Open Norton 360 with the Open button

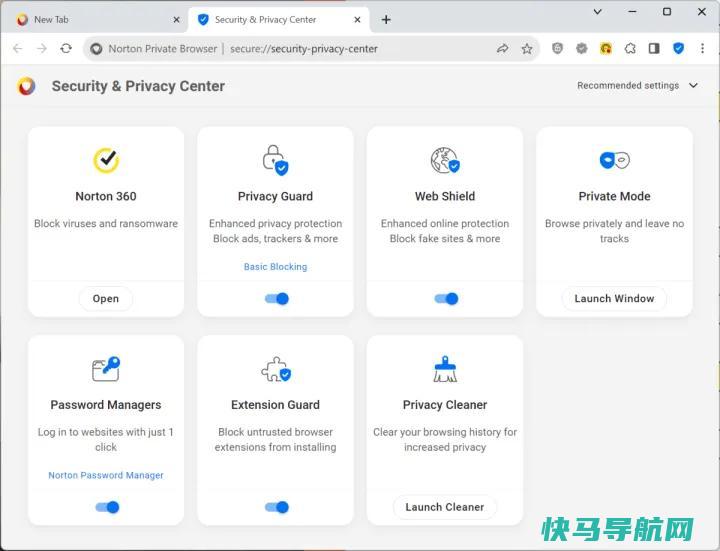point(106,298)
